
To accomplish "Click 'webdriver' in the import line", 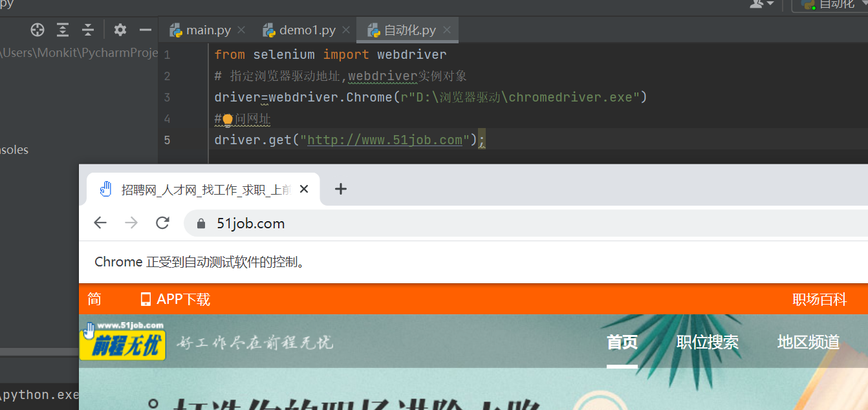I will [x=412, y=55].
